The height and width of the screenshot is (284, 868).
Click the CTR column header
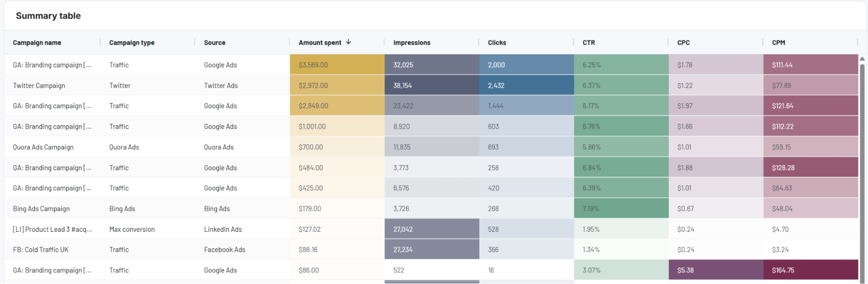(x=621, y=43)
